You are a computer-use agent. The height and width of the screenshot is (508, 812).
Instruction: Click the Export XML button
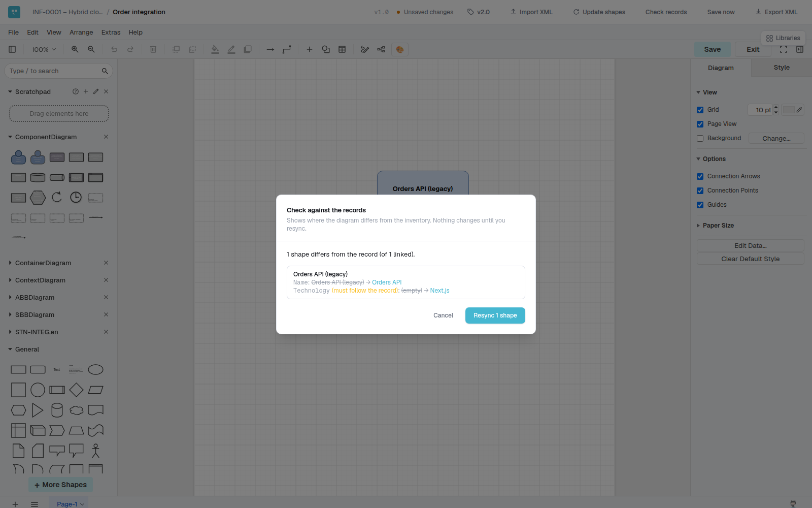[776, 12]
